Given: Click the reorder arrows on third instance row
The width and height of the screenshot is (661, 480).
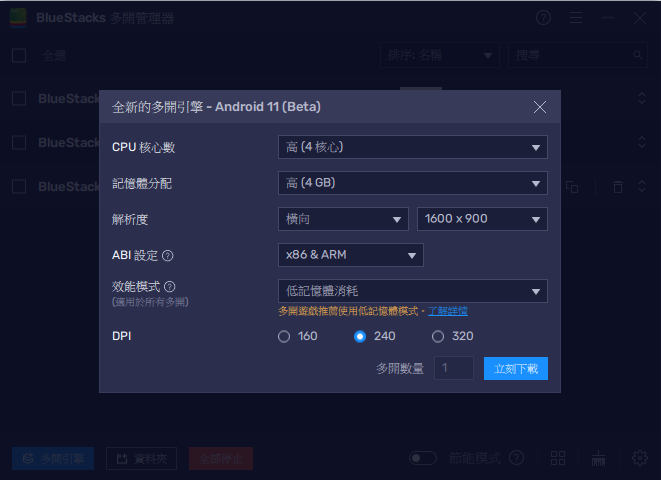Looking at the screenshot, I should pyautogui.click(x=642, y=186).
